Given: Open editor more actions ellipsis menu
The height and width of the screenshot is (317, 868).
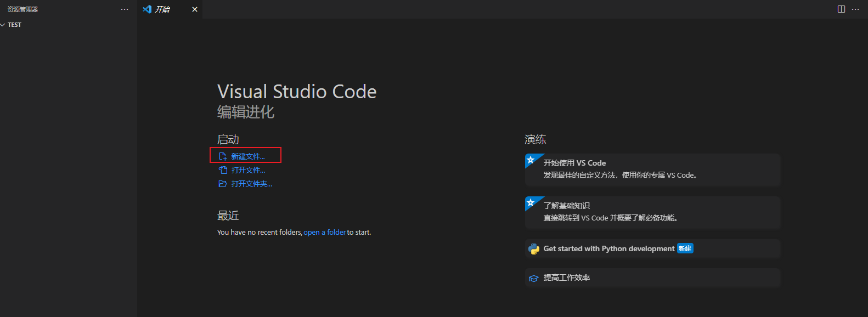Looking at the screenshot, I should click(x=855, y=9).
